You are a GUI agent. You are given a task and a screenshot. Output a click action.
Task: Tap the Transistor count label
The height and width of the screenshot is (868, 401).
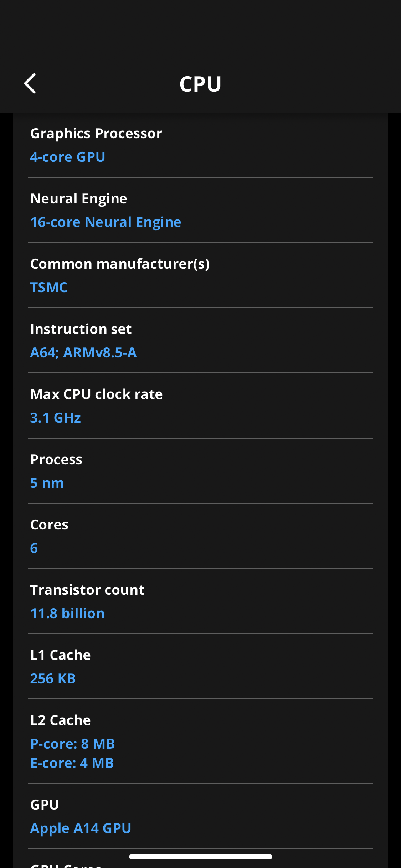[x=87, y=590]
